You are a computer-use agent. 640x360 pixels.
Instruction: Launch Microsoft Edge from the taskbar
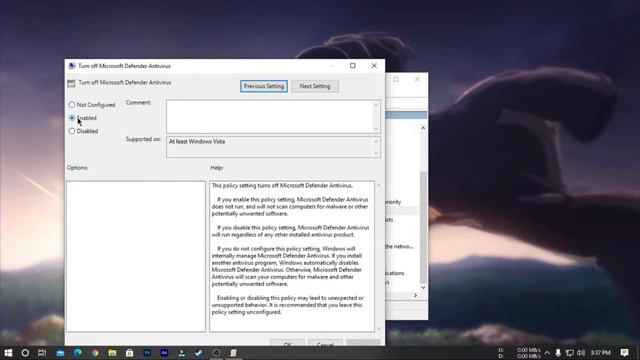point(78,353)
